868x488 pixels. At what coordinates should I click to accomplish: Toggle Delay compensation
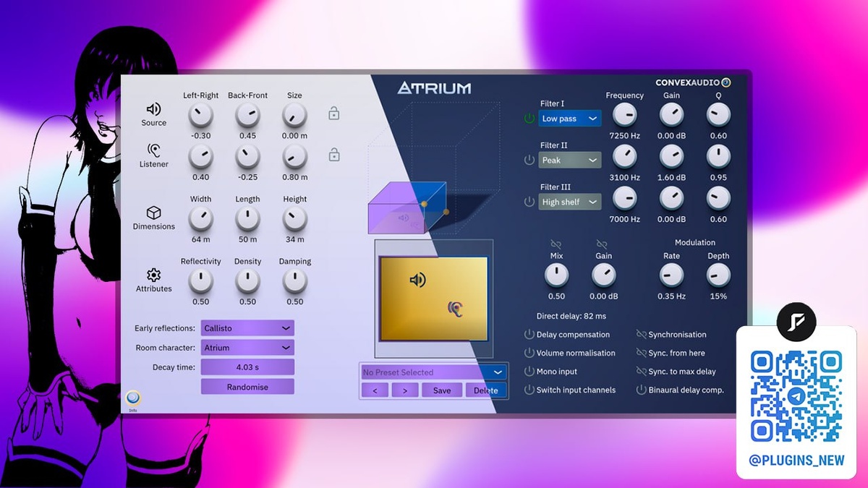529,335
